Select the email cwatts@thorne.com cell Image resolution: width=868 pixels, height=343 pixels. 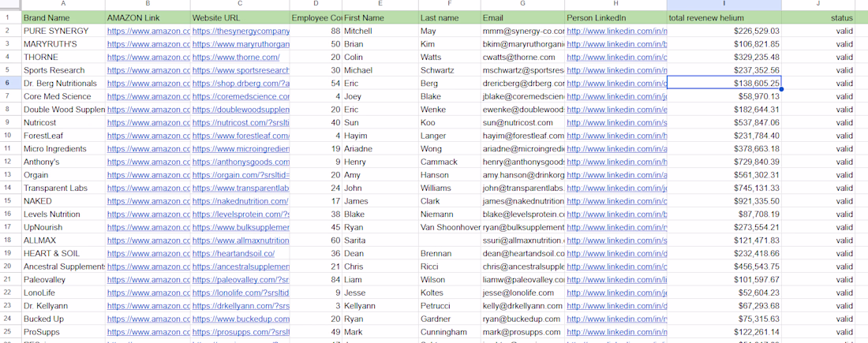tap(522, 57)
